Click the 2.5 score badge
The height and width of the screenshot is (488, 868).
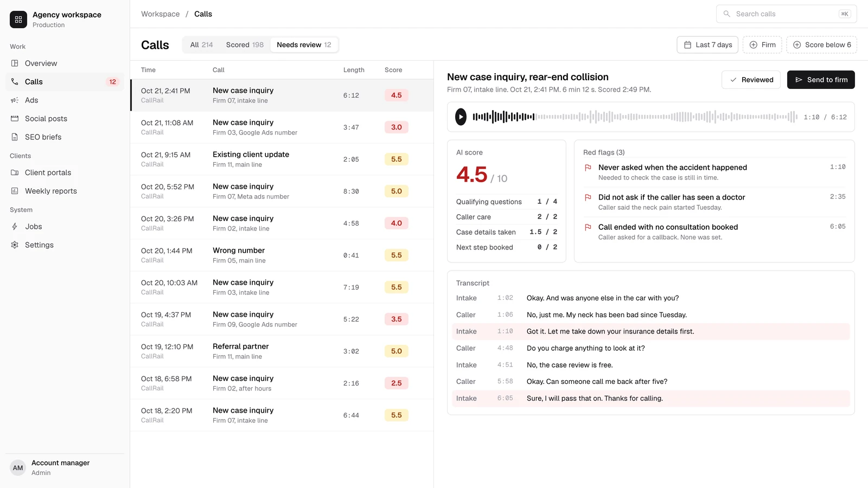click(397, 383)
